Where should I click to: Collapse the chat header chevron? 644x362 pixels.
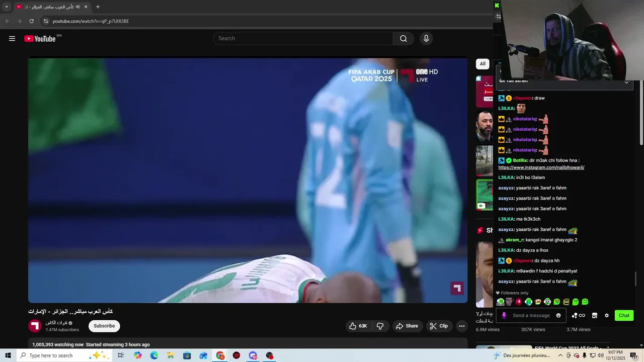tap(626, 82)
